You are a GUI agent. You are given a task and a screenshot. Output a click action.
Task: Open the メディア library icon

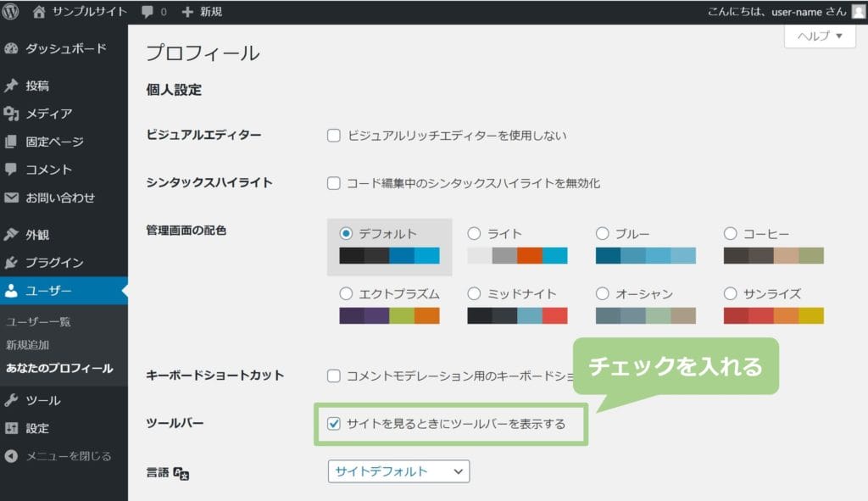11,114
